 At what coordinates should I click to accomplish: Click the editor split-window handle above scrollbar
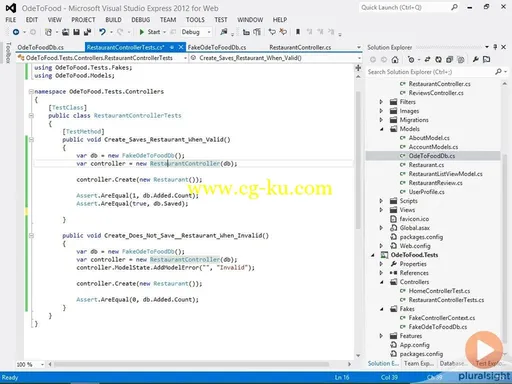[x=358, y=68]
